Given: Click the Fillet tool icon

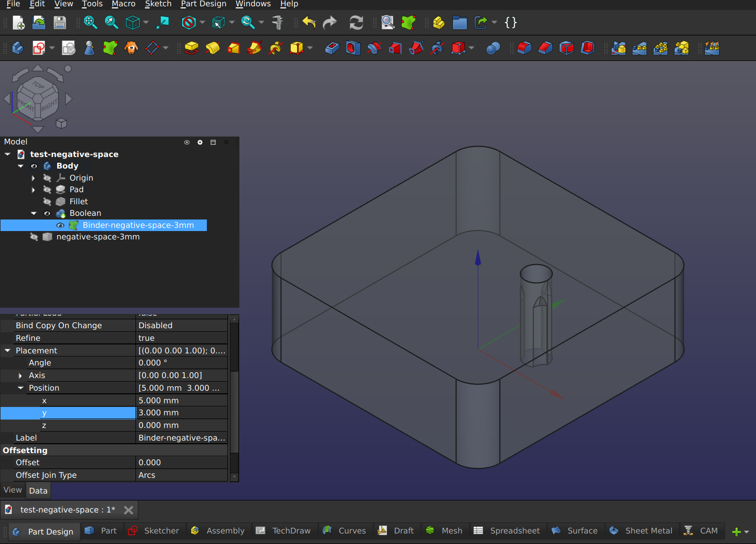Looking at the screenshot, I should pyautogui.click(x=524, y=48).
